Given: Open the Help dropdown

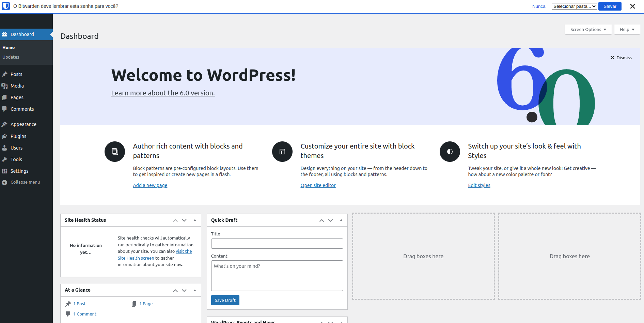Looking at the screenshot, I should (x=627, y=29).
